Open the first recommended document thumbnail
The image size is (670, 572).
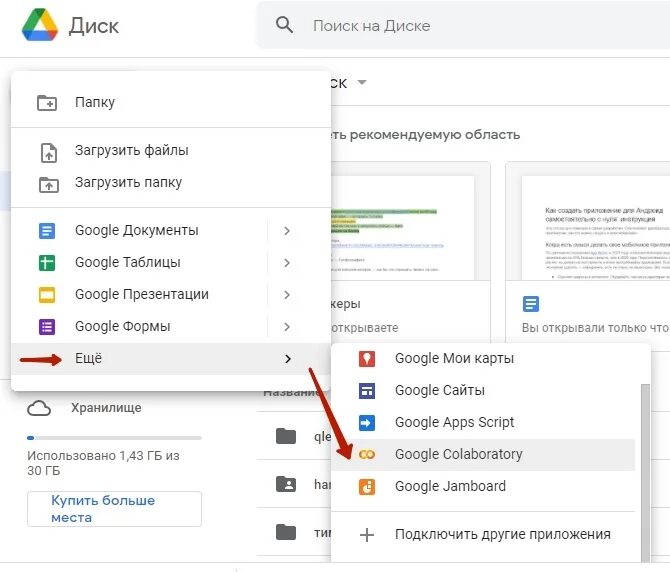click(x=403, y=228)
